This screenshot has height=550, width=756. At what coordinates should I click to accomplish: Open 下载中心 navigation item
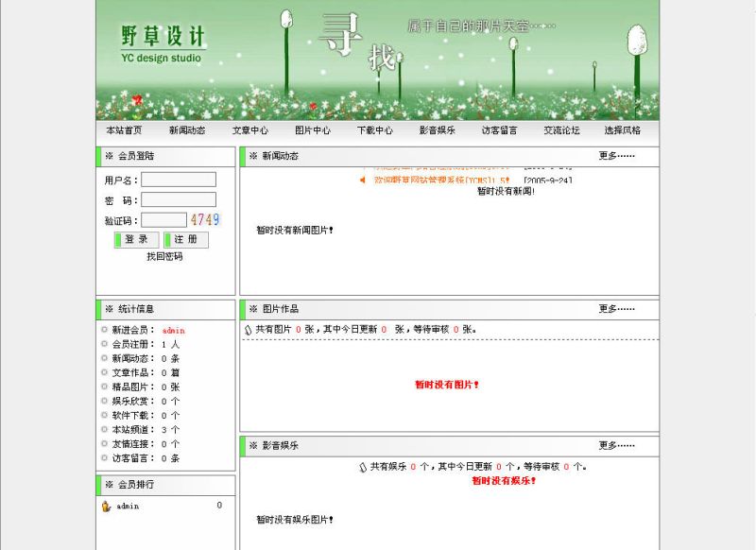(375, 130)
